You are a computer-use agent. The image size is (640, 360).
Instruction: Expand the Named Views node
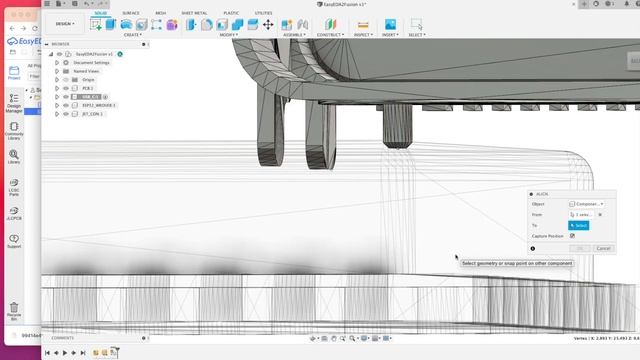[x=57, y=71]
